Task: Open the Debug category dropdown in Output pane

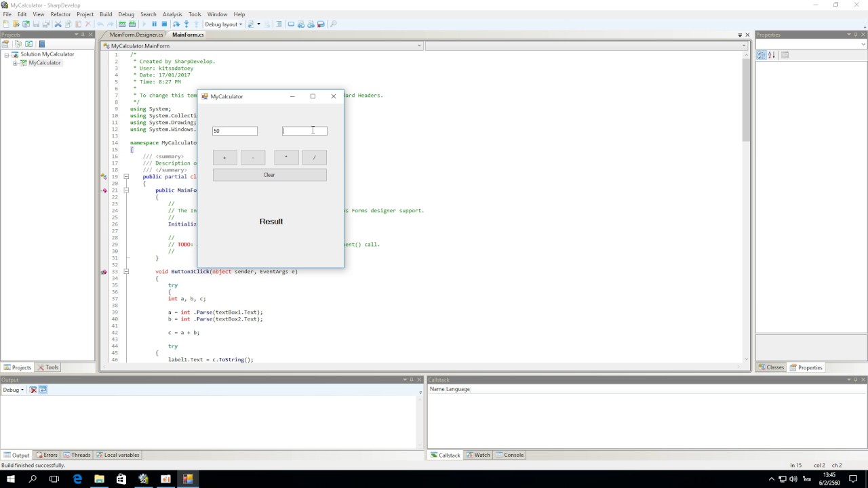Action: click(x=14, y=390)
